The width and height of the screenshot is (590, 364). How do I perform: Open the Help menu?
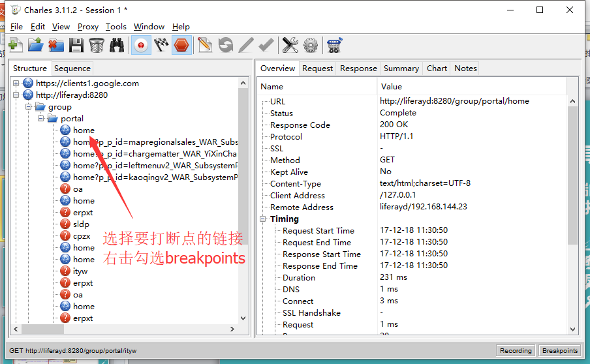(x=181, y=27)
